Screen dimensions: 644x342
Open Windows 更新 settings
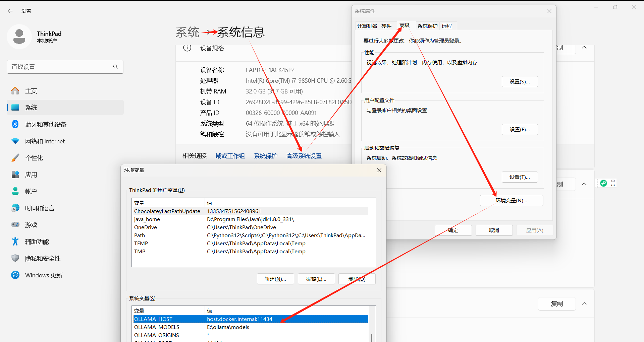pos(65,275)
